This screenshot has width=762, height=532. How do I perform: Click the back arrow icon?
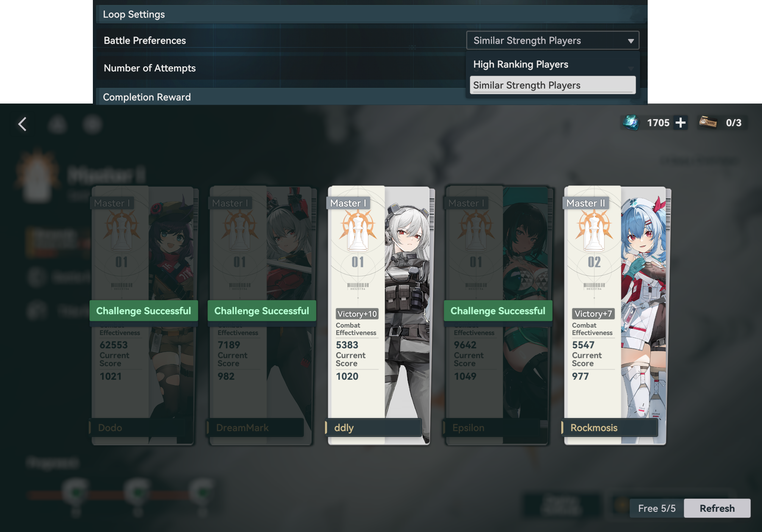pos(22,124)
